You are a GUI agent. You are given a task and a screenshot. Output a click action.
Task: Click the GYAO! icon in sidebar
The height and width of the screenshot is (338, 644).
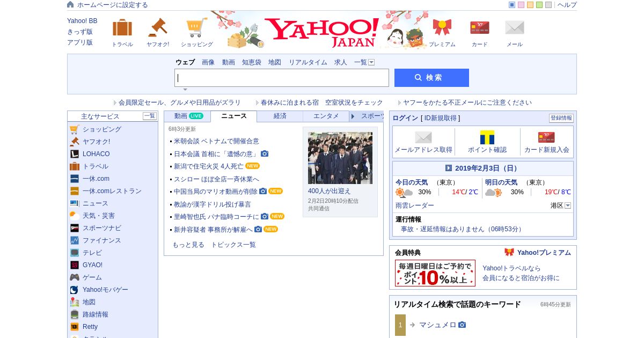tap(75, 265)
